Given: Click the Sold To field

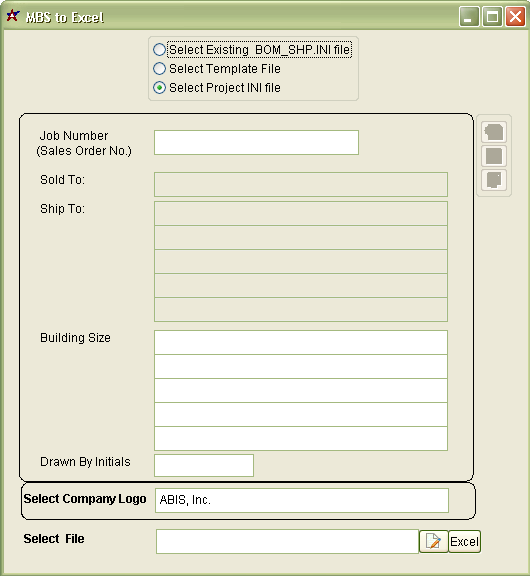Looking at the screenshot, I should click(x=301, y=184).
